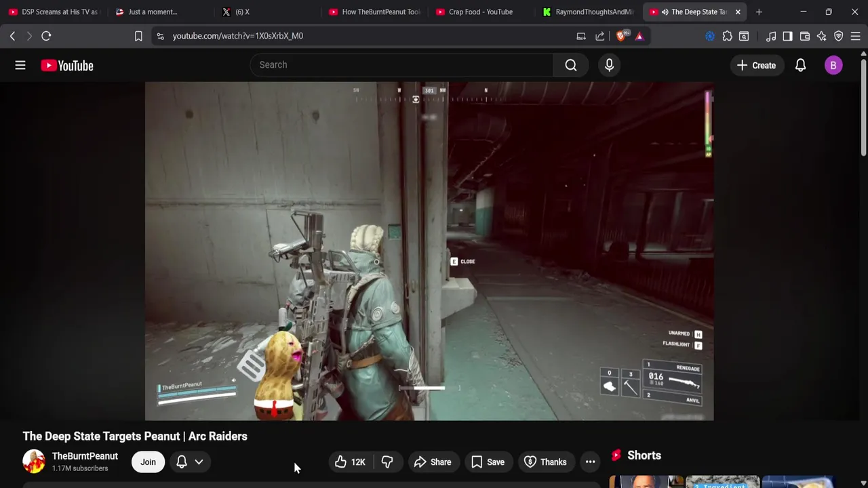Join TheBurntPeanut channel membership
868x488 pixels.
pyautogui.click(x=148, y=462)
